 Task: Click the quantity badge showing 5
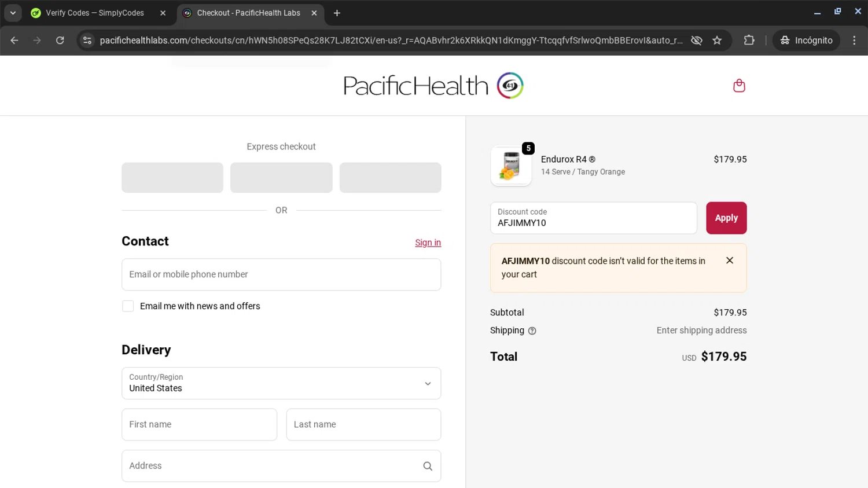[528, 148]
